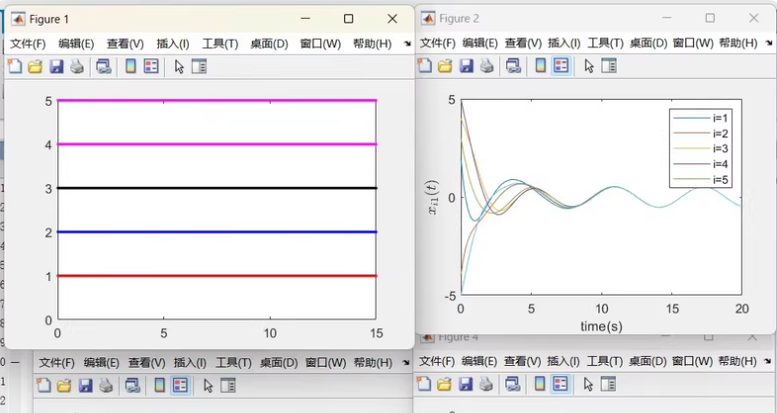
Task: Click Open folder icon in Figure 4 toolbar
Action: click(x=444, y=384)
